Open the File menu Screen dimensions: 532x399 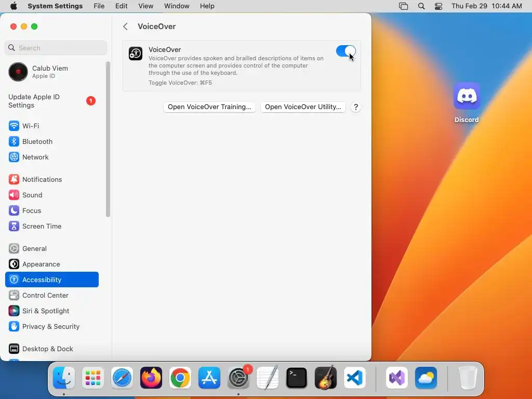(x=99, y=6)
